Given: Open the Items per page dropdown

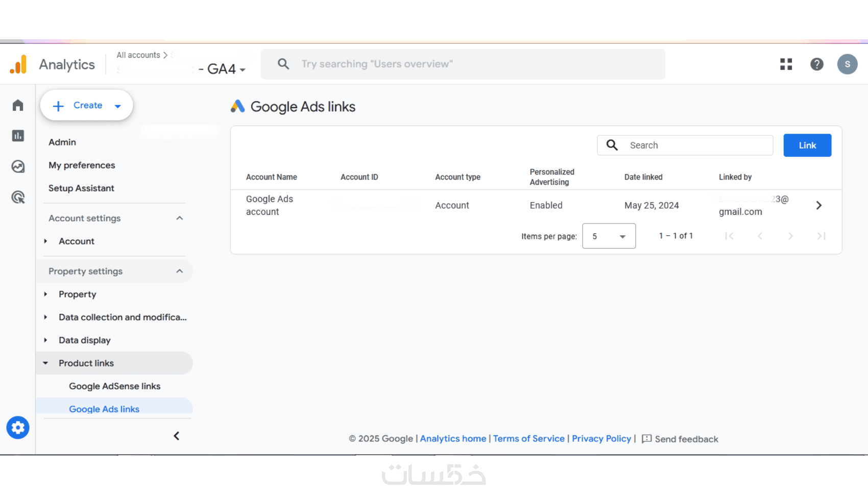Looking at the screenshot, I should (x=609, y=236).
